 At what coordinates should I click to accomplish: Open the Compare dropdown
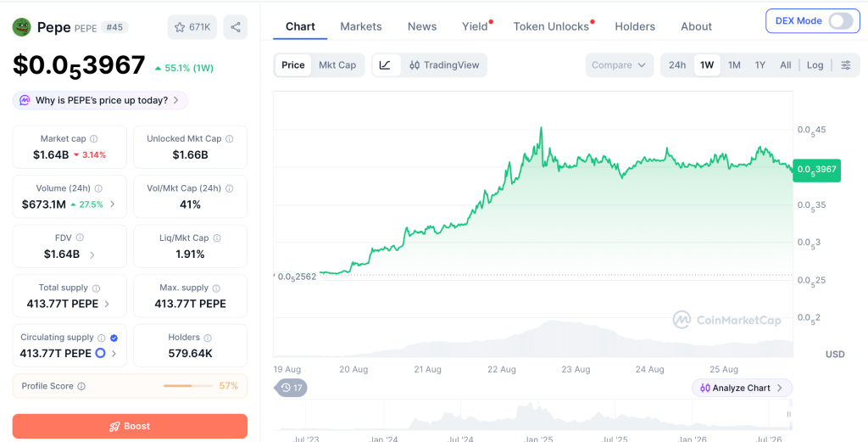[x=619, y=64]
